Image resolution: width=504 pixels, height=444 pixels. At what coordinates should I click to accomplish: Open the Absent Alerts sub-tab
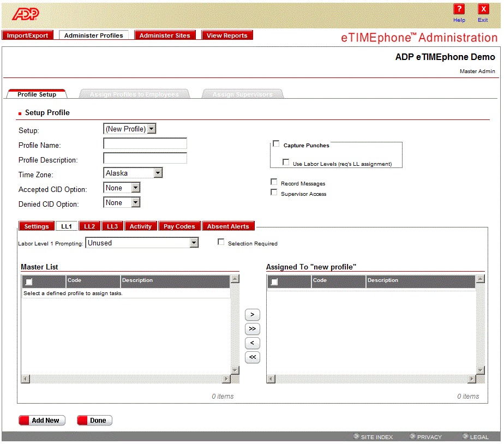click(x=228, y=226)
